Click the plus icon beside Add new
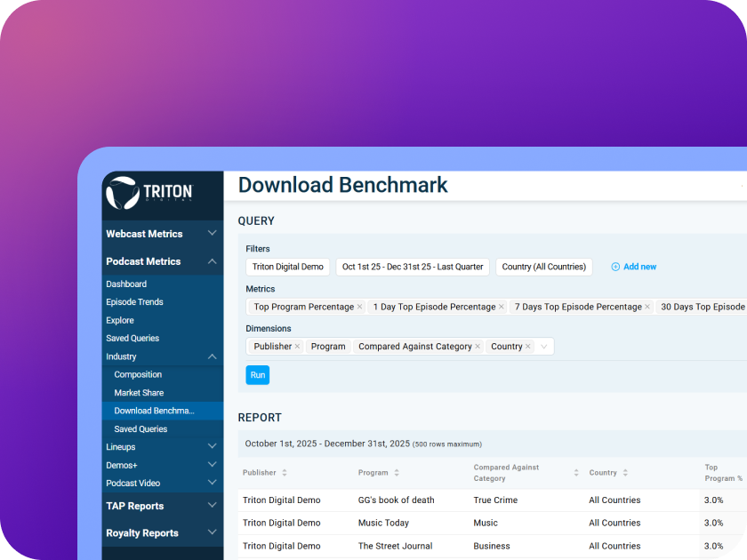The width and height of the screenshot is (747, 560). click(615, 267)
